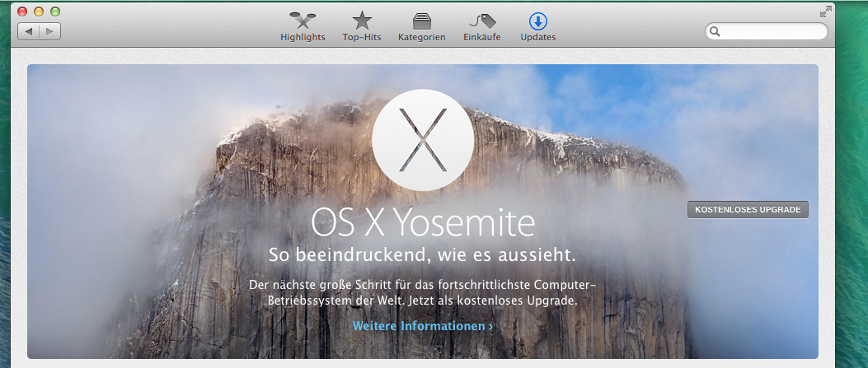Open the Highlights section

click(x=303, y=27)
